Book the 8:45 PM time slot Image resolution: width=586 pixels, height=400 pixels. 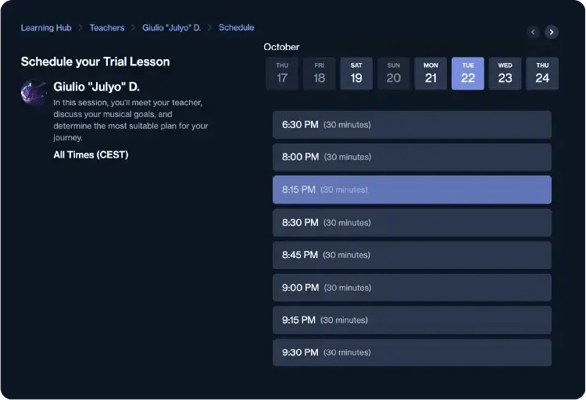(x=412, y=255)
